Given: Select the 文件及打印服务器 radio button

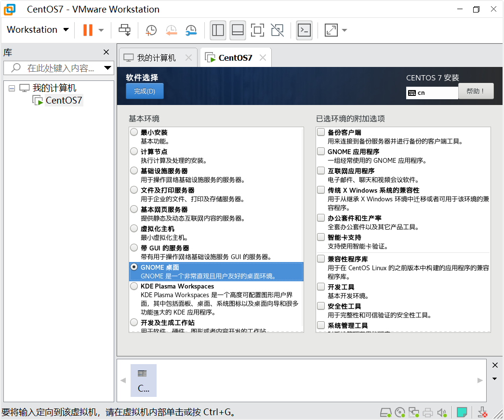Looking at the screenshot, I should [134, 190].
